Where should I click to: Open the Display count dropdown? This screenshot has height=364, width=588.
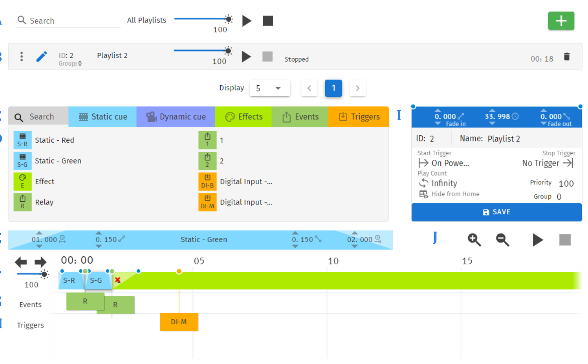tap(270, 88)
